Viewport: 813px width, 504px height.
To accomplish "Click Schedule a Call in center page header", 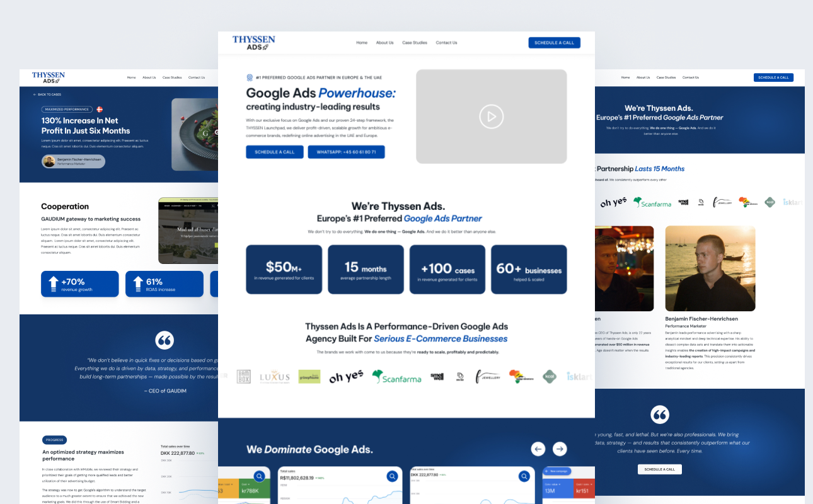I will (x=554, y=43).
